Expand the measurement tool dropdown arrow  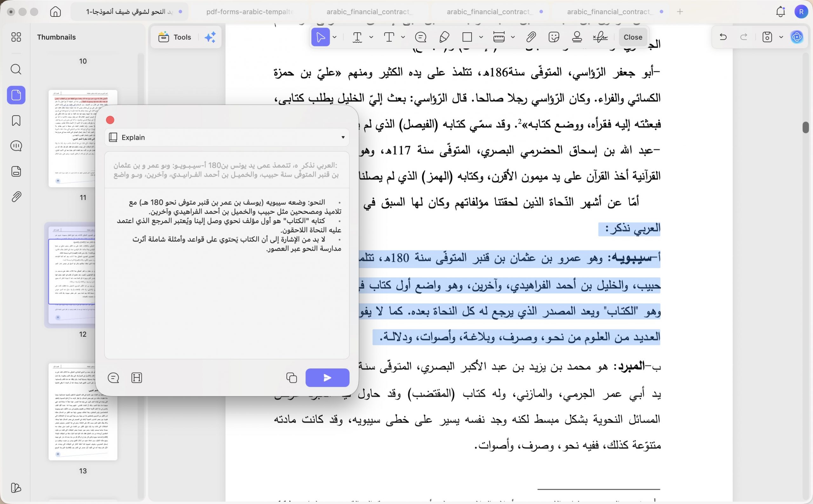tap(513, 37)
